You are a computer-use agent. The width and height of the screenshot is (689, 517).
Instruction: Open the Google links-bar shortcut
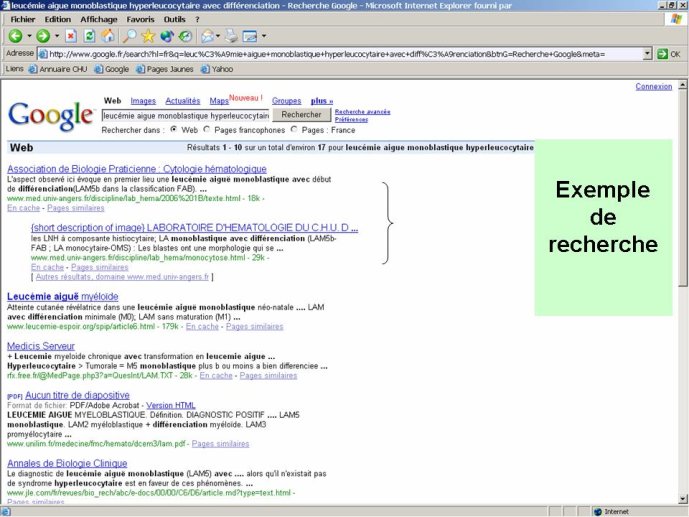(112, 69)
